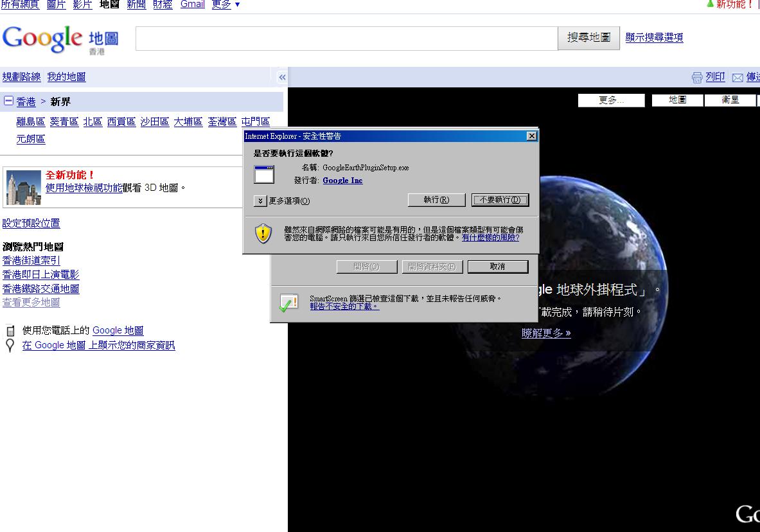This screenshot has height=532, width=760.
Task: Open 顯示搜尋選項 link
Action: tap(654, 37)
